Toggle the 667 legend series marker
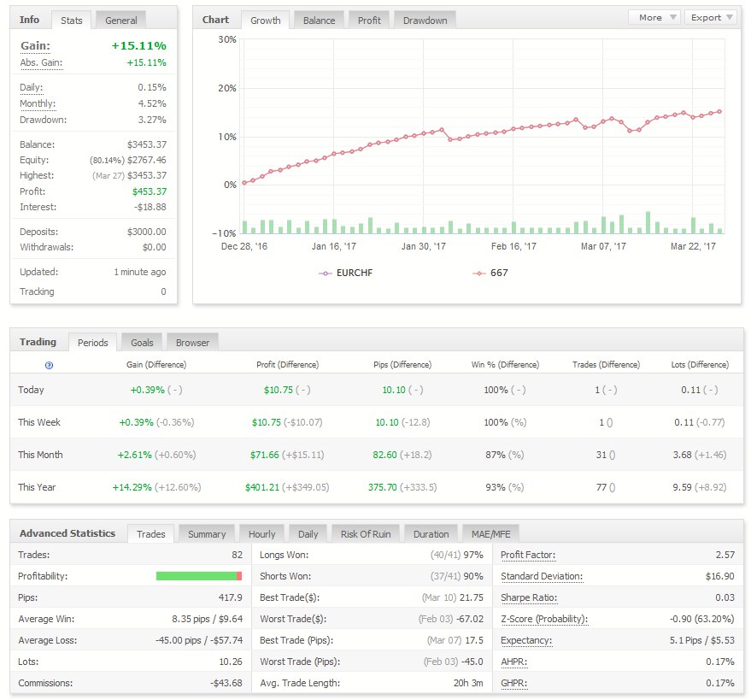 [x=479, y=274]
